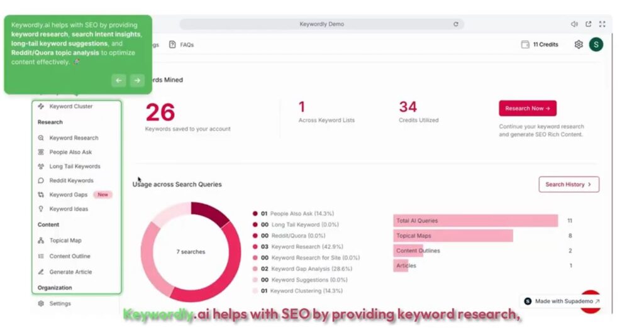Open the S user avatar

coord(596,45)
